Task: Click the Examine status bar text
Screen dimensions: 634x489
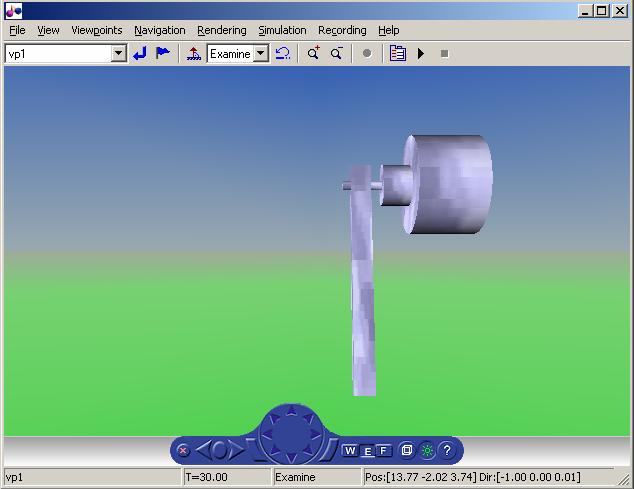Action: 295,477
